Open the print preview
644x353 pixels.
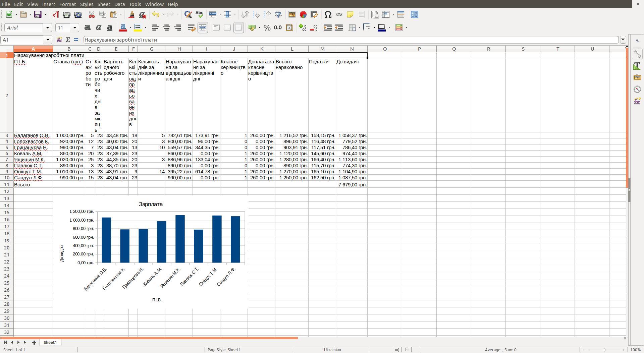(78, 14)
